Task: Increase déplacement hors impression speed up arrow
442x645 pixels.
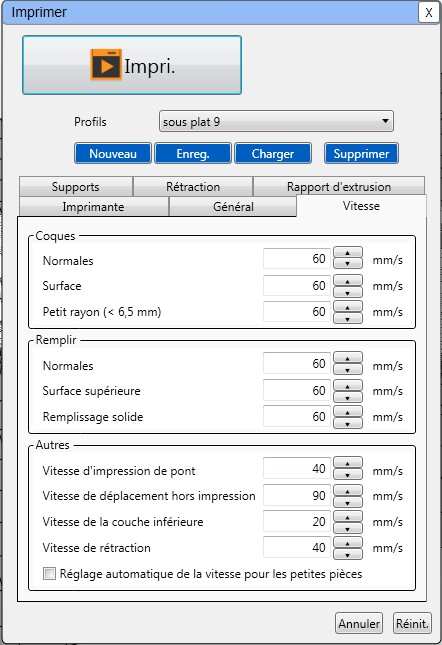Action: coord(348,491)
